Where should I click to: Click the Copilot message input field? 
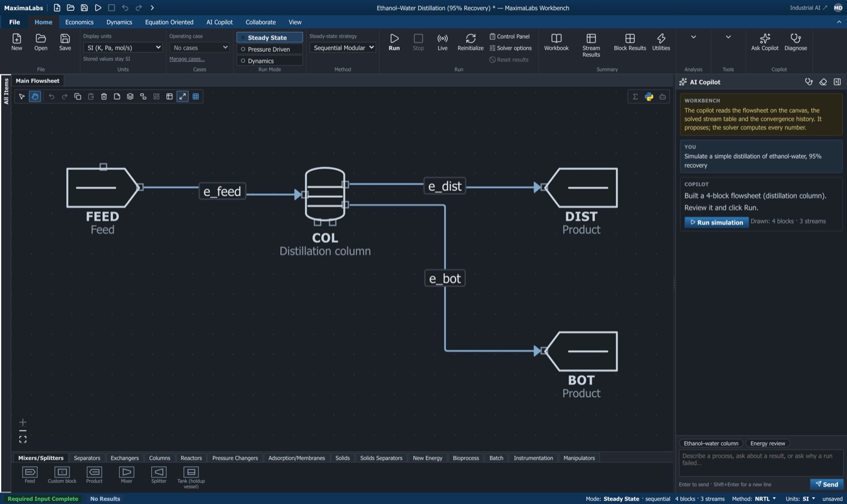[761, 463]
